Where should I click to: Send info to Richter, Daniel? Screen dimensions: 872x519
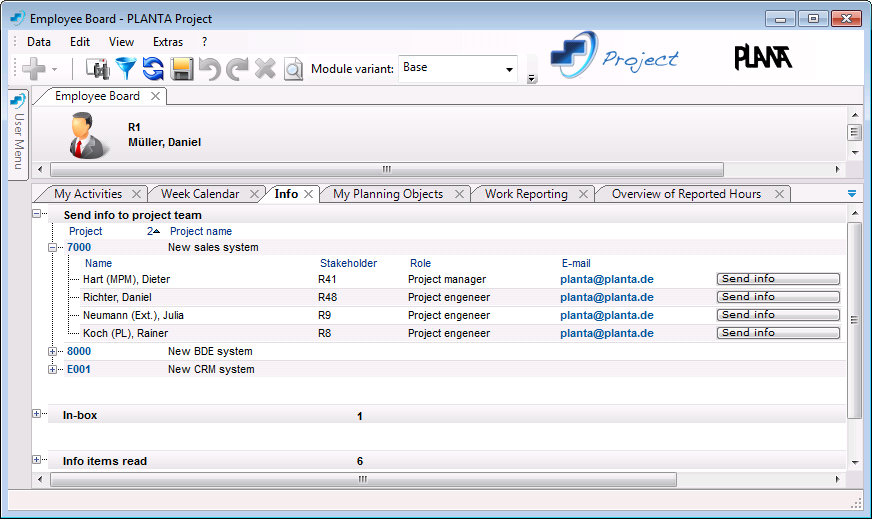coord(778,296)
